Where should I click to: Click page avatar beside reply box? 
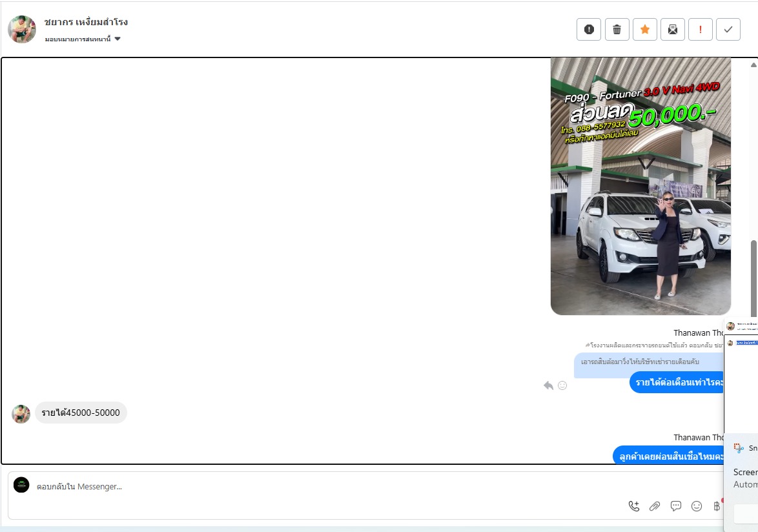21,485
